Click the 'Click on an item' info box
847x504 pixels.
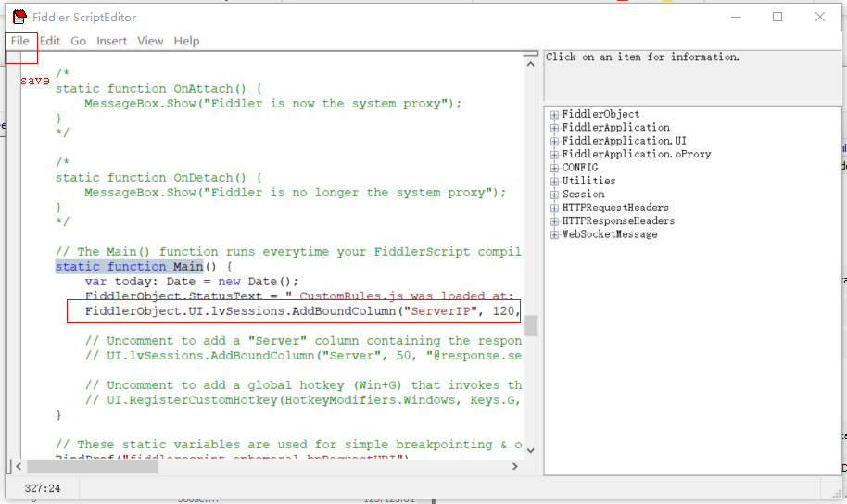[x=692, y=76]
